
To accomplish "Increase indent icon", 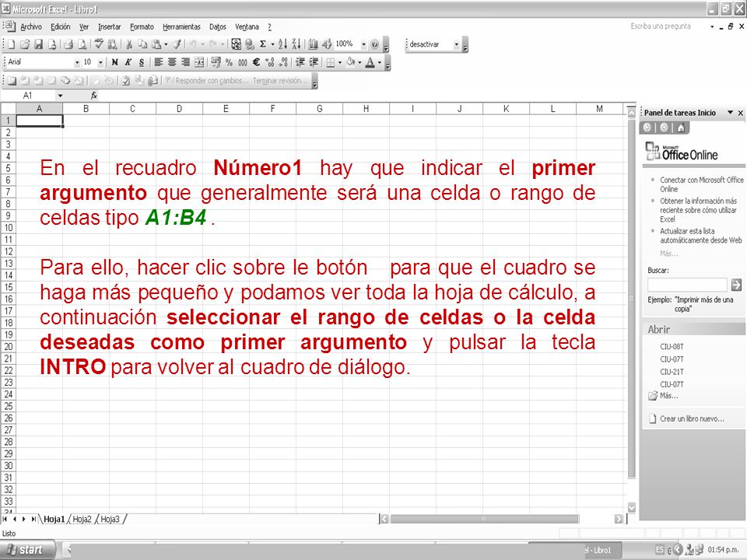I will click(x=314, y=62).
